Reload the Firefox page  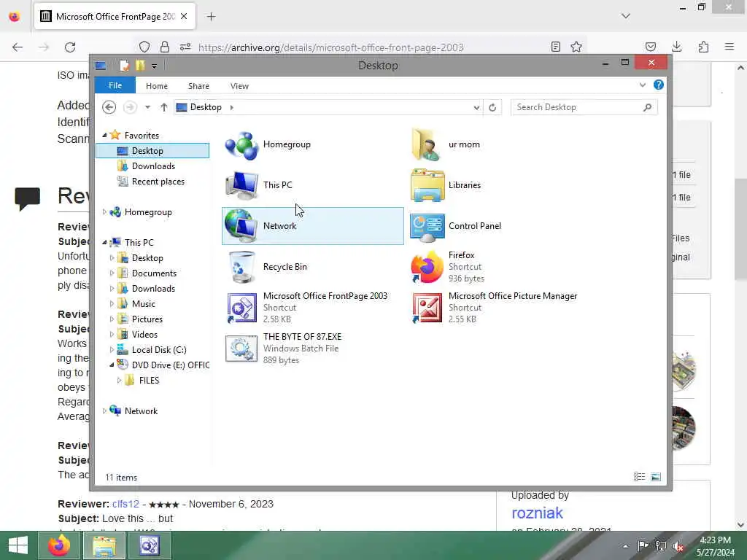pyautogui.click(x=70, y=47)
